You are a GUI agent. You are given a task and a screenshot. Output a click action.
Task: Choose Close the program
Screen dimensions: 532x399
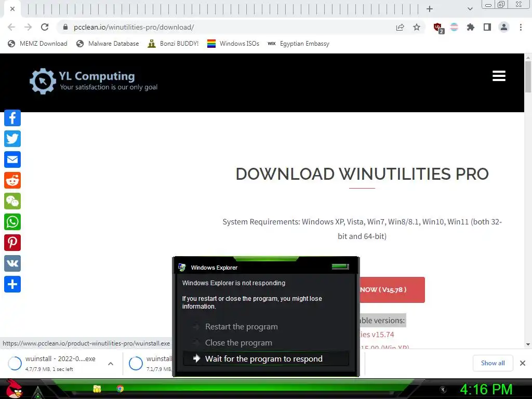click(238, 343)
